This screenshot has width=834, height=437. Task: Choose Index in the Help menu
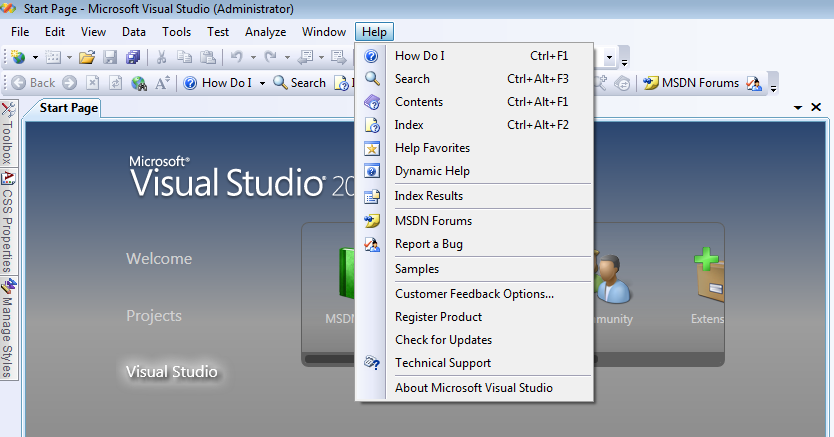click(474, 125)
